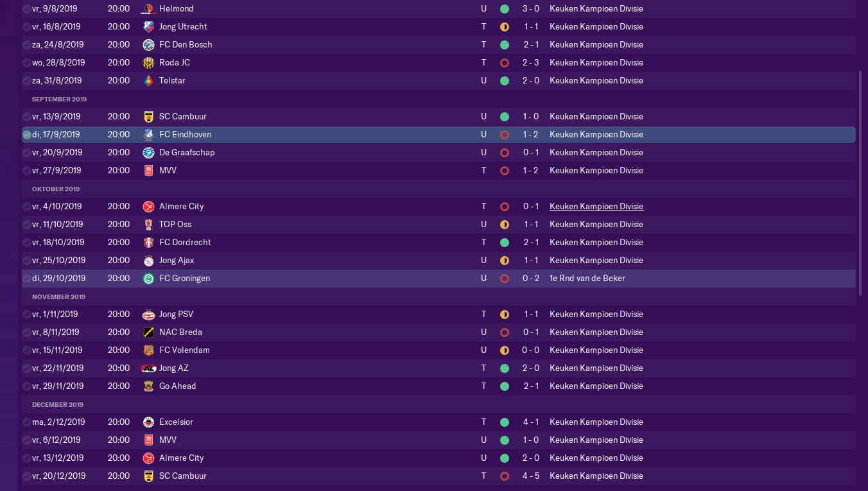Image resolution: width=868 pixels, height=491 pixels.
Task: Click the Helmond club badge icon
Action: (x=149, y=9)
